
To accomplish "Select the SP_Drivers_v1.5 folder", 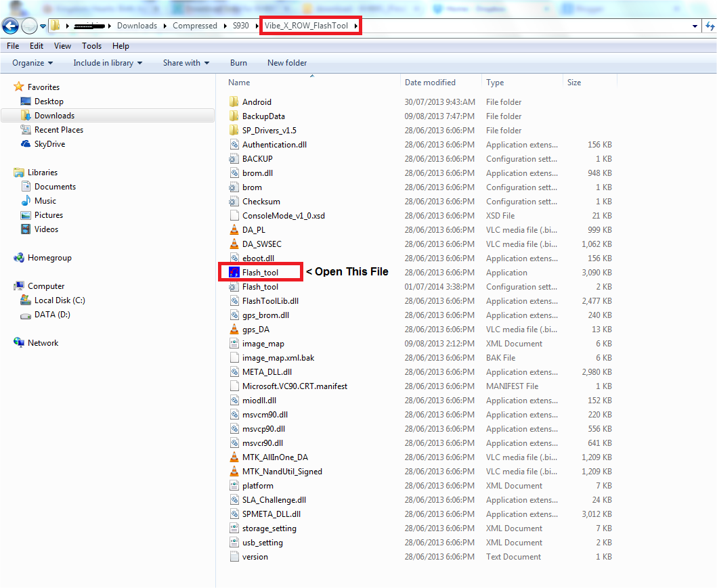I will coord(269,130).
